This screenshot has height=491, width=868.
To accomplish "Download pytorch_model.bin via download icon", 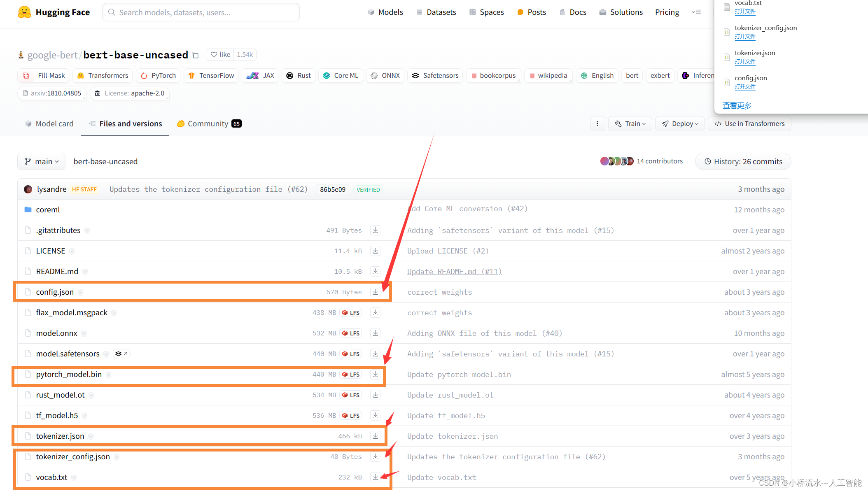I will 375,374.
